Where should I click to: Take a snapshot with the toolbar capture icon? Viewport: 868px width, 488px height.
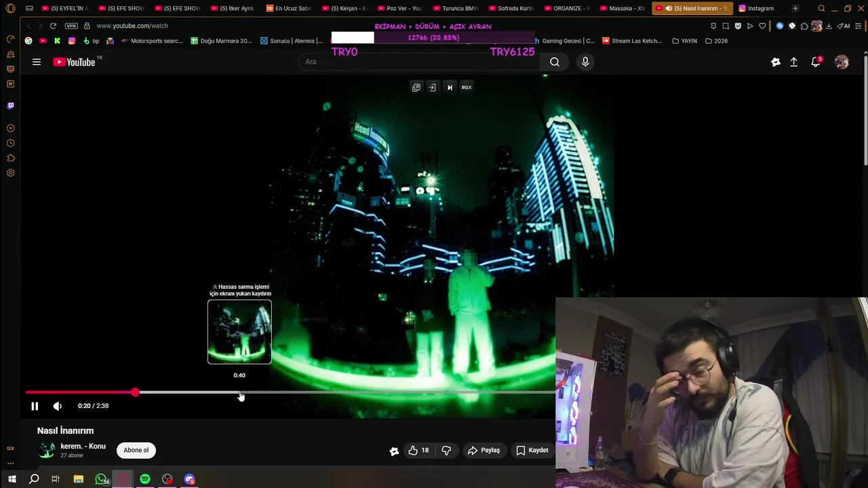pos(726,26)
